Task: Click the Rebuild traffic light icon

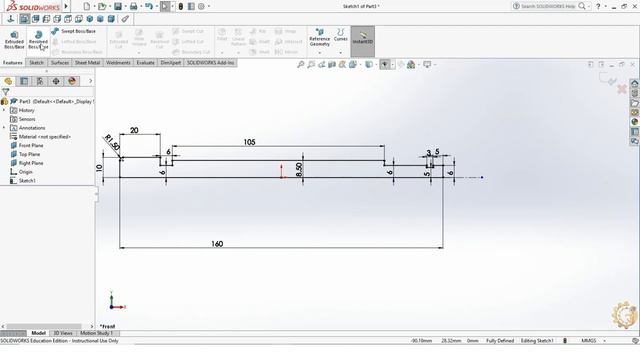Action: (181, 6)
